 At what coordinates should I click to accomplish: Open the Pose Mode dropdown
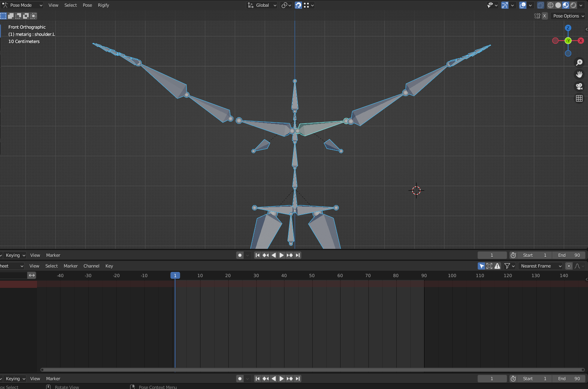(22, 5)
